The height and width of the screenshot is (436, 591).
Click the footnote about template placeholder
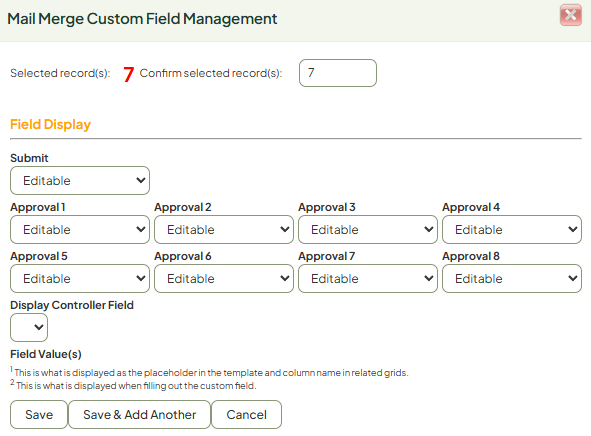209,372
